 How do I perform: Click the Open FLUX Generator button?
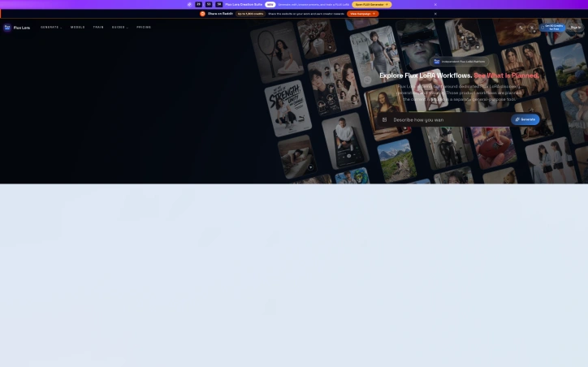coord(372,5)
